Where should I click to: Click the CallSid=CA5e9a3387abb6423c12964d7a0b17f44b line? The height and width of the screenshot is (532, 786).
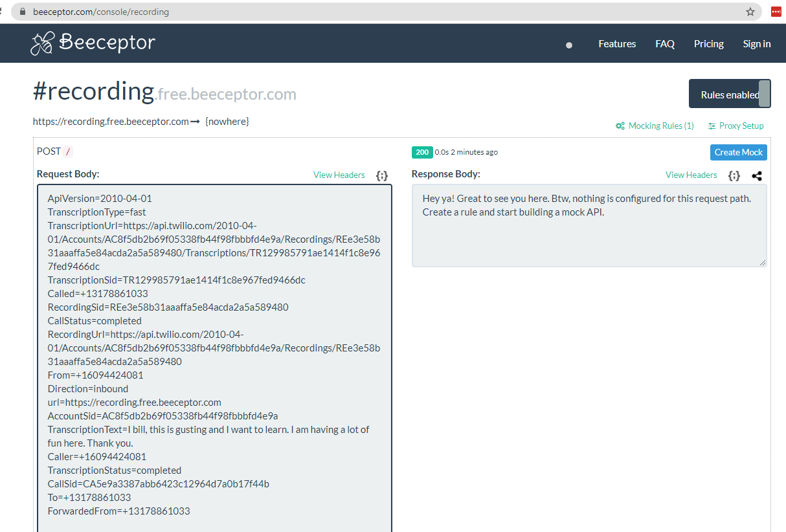coord(159,483)
